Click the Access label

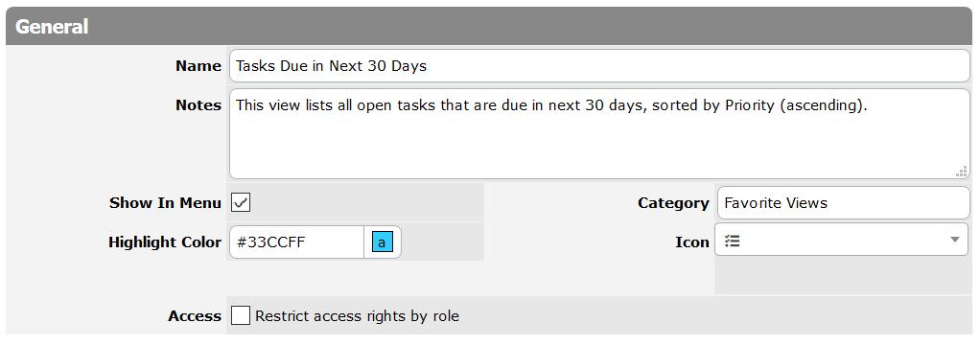click(x=195, y=316)
